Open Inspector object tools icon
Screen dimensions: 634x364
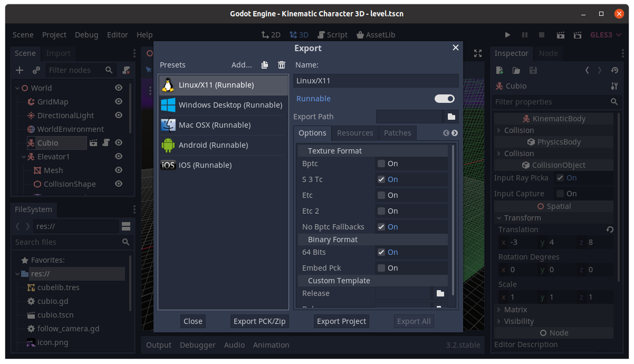(x=614, y=86)
